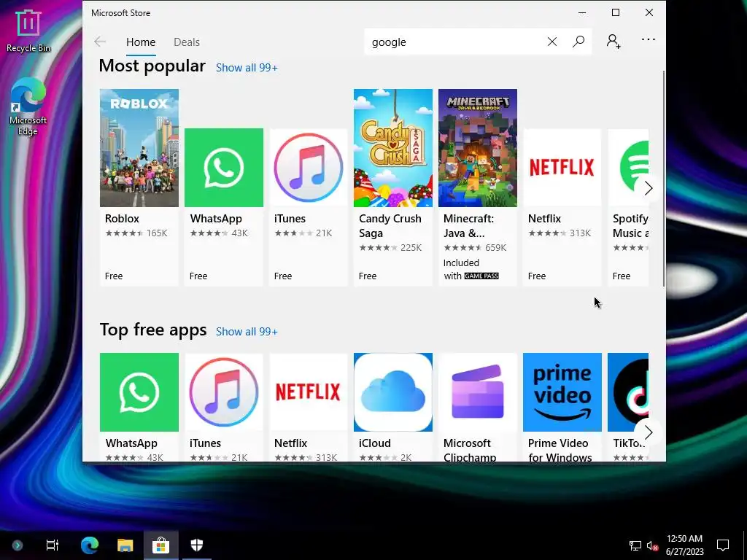747x560 pixels.
Task: Click the Microsoft Clipchamp title text
Action: click(x=470, y=450)
